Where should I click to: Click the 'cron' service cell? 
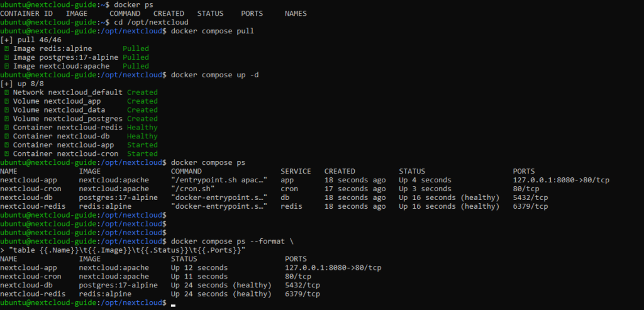tap(289, 189)
